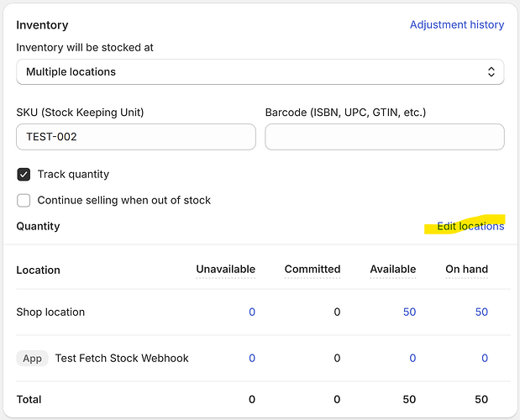
Task: Click the empty Barcode input field
Action: pyautogui.click(x=384, y=137)
